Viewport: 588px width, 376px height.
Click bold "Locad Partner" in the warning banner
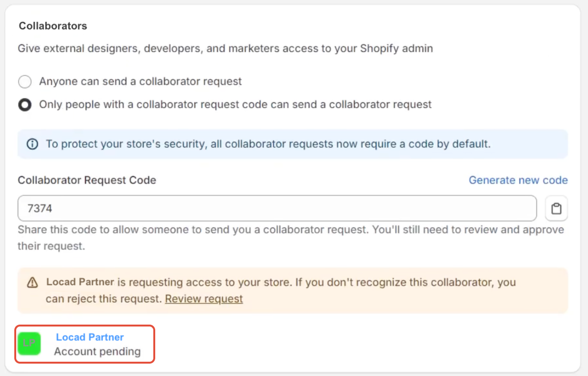click(80, 282)
